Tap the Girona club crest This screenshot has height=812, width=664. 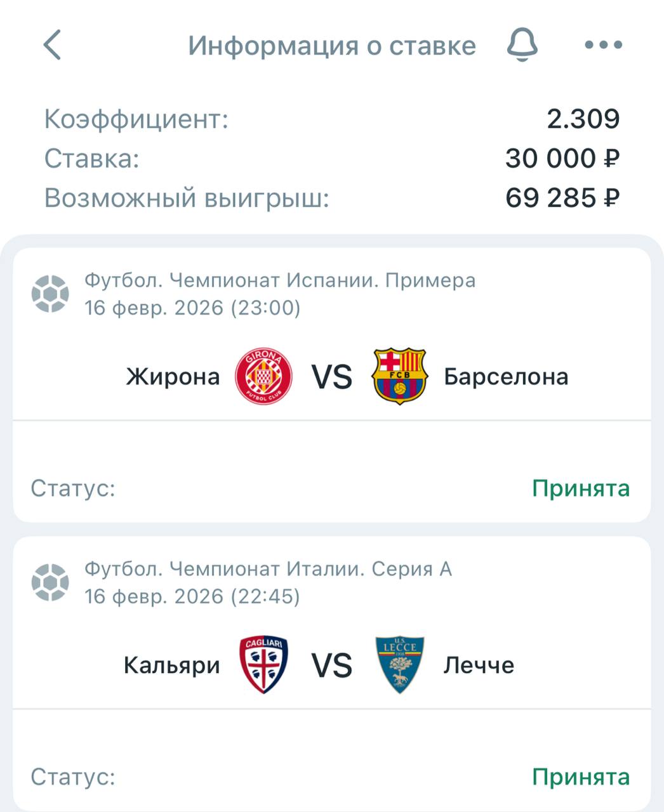[263, 377]
